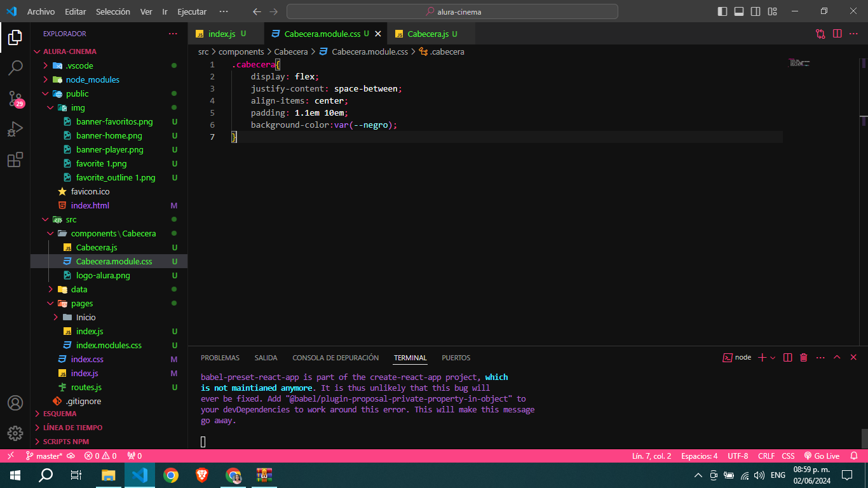Image resolution: width=868 pixels, height=488 pixels.
Task: Open terminal panel more actions ellipsis
Action: tap(820, 358)
